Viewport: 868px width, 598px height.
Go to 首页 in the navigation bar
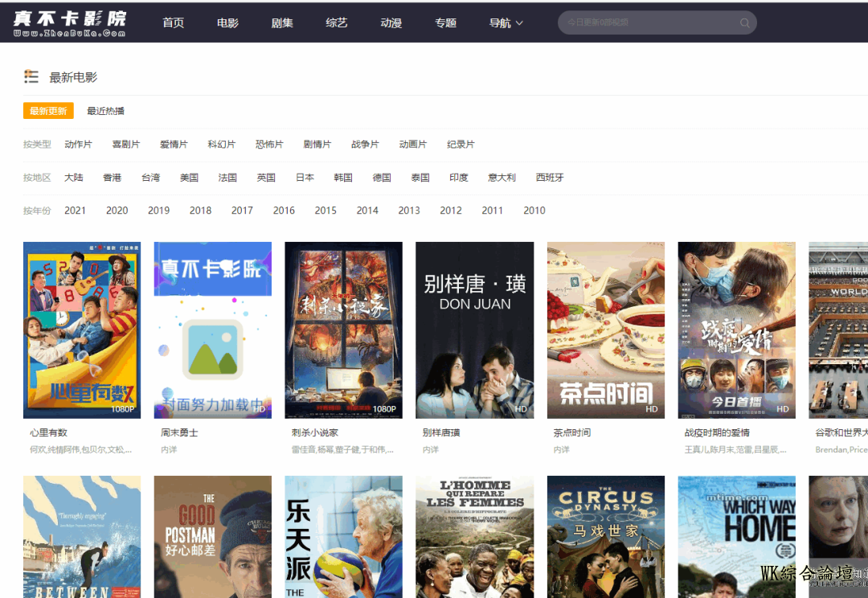(174, 23)
